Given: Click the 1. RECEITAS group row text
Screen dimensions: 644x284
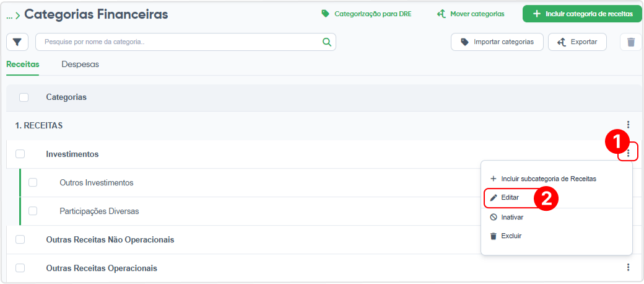Looking at the screenshot, I should click(x=38, y=126).
